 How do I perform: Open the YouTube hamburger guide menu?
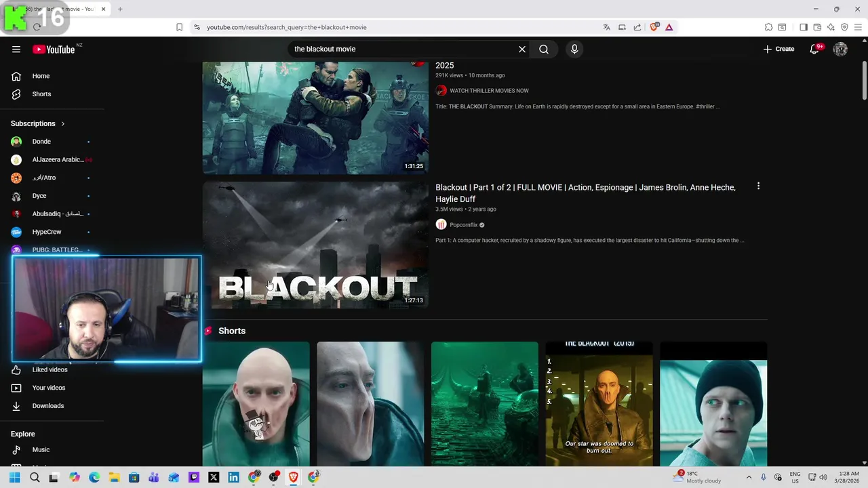tap(16, 49)
